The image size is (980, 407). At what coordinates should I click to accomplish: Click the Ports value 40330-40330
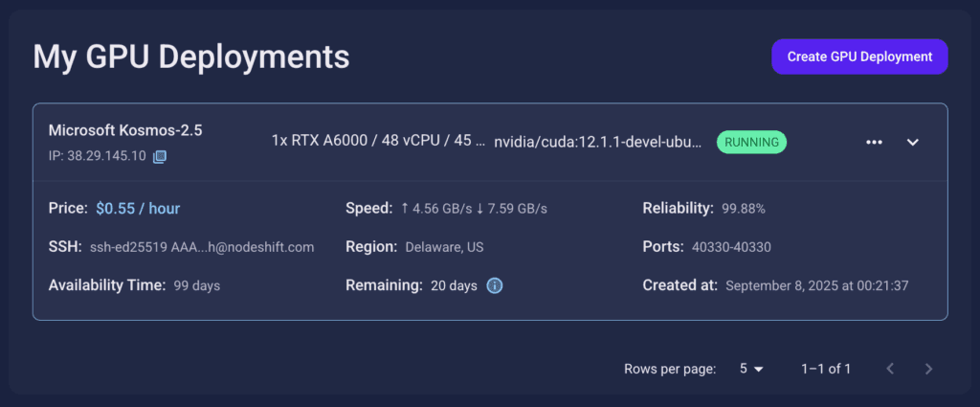(x=731, y=248)
